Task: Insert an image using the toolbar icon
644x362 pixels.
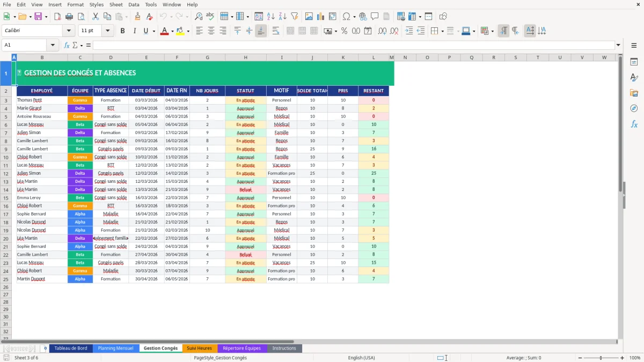Action: click(309, 16)
